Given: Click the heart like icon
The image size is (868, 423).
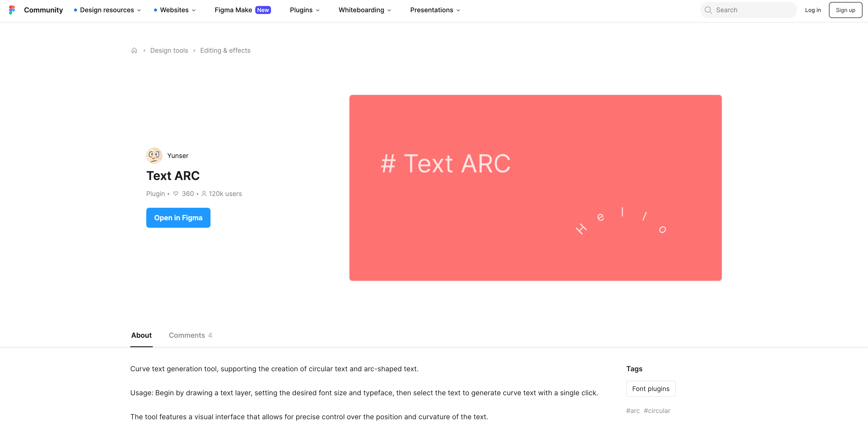Looking at the screenshot, I should (175, 193).
